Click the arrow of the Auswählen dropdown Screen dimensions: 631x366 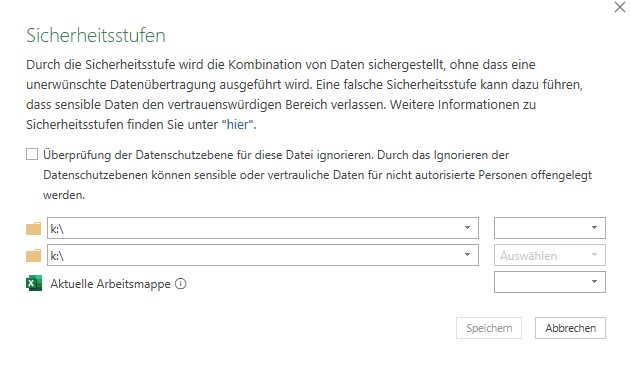594,254
